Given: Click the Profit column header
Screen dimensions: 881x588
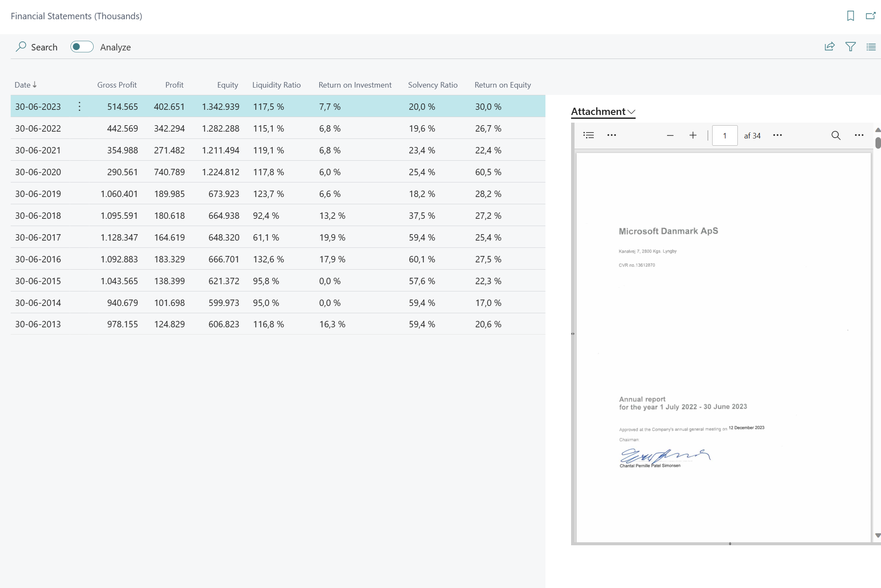Looking at the screenshot, I should pyautogui.click(x=174, y=85).
